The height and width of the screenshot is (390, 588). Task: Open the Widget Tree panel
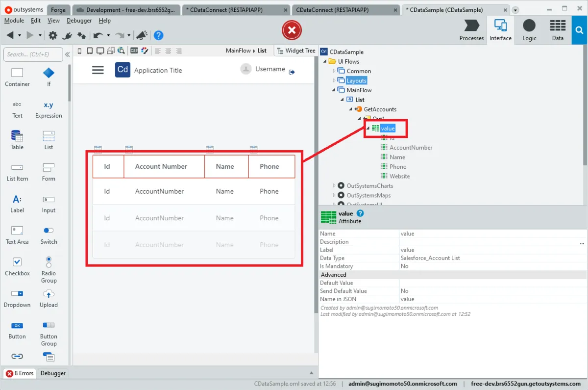(296, 51)
